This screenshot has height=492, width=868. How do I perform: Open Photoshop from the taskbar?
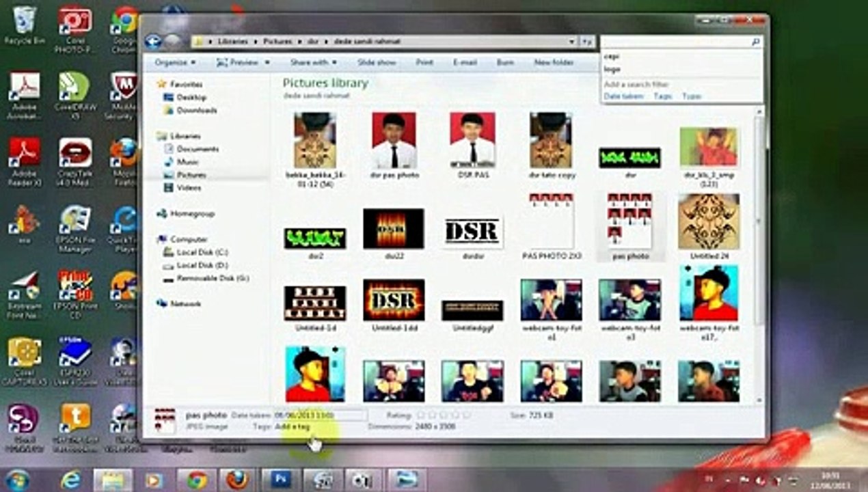point(281,480)
